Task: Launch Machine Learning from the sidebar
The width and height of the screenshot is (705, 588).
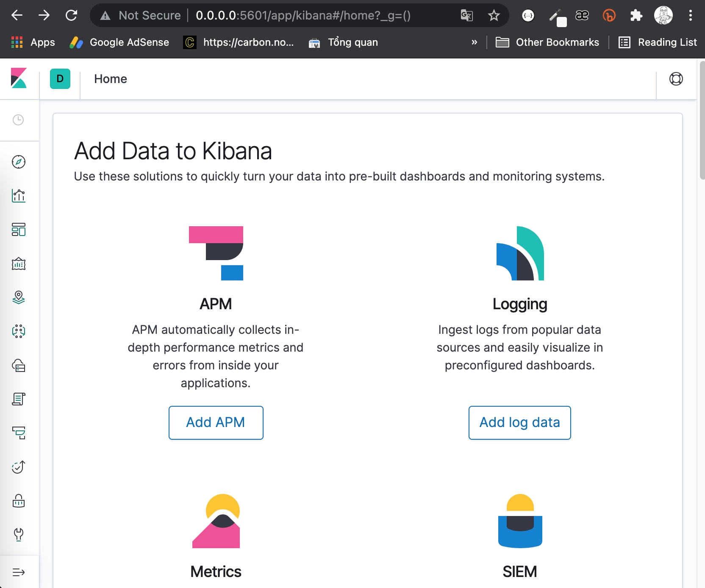Action: [x=19, y=331]
